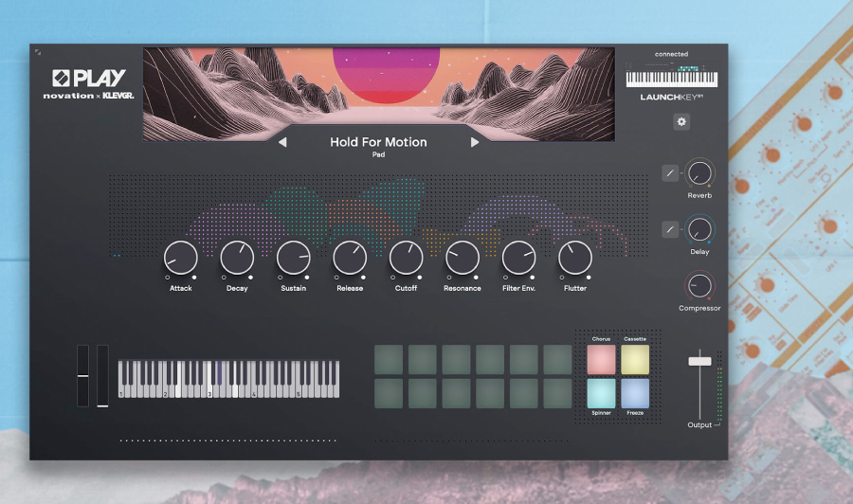Open the Hold For Motion preset name

(x=378, y=142)
